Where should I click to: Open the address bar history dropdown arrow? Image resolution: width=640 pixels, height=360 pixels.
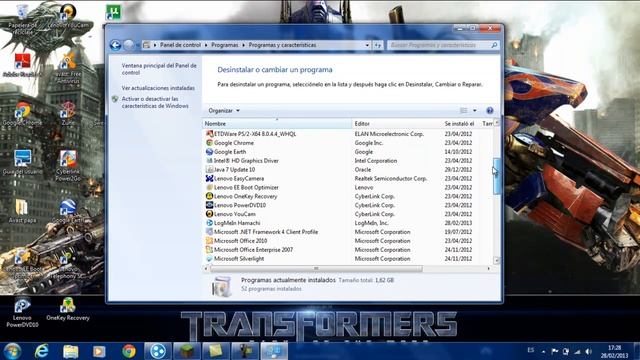367,45
